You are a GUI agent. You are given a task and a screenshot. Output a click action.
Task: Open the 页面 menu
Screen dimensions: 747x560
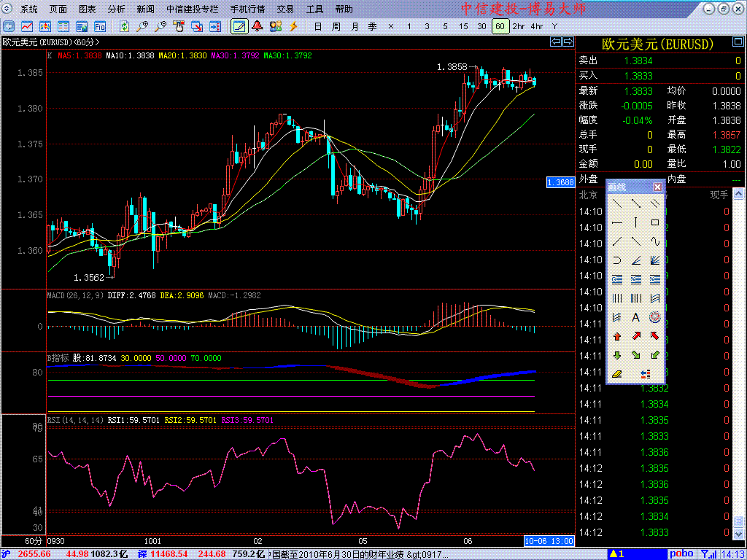click(58, 9)
